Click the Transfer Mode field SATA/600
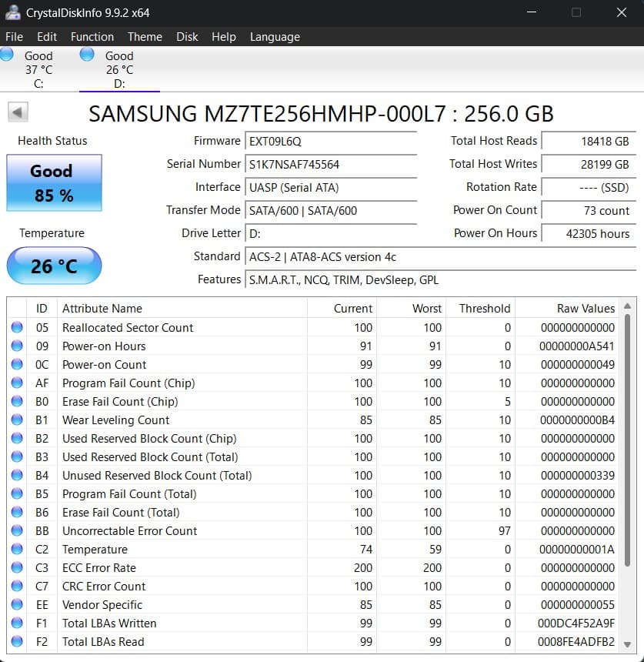Screen dimensions: 644x662 point(331,210)
